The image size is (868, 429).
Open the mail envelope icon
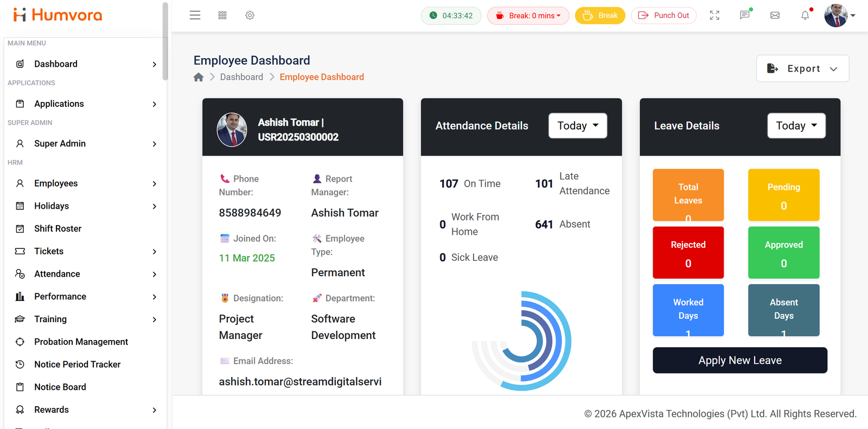tap(775, 15)
